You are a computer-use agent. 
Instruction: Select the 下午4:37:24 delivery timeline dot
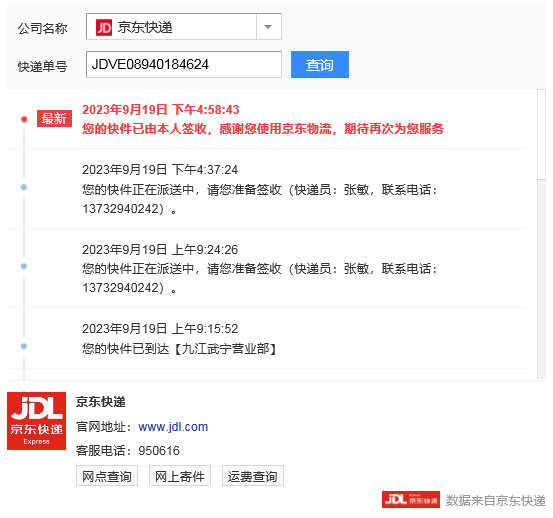(24, 187)
